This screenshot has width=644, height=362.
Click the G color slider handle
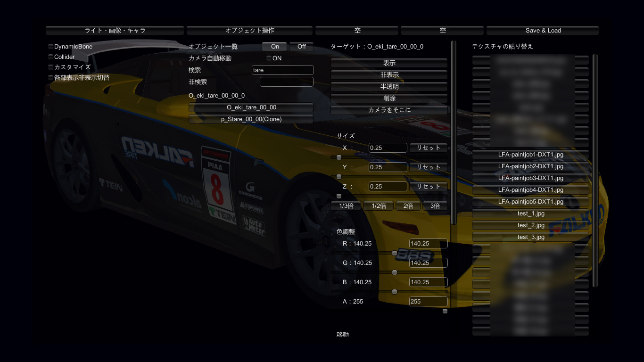(395, 272)
